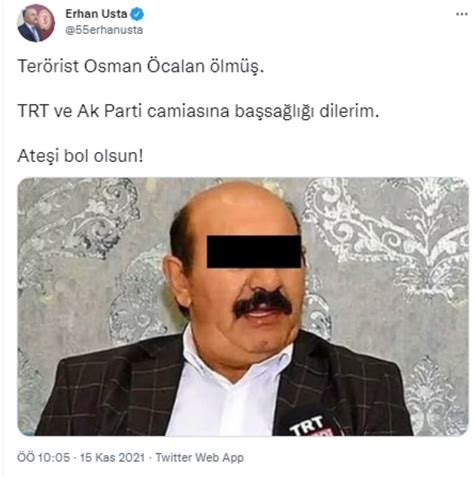
Task: Click the TRT microphone logo in photo
Action: tap(307, 425)
